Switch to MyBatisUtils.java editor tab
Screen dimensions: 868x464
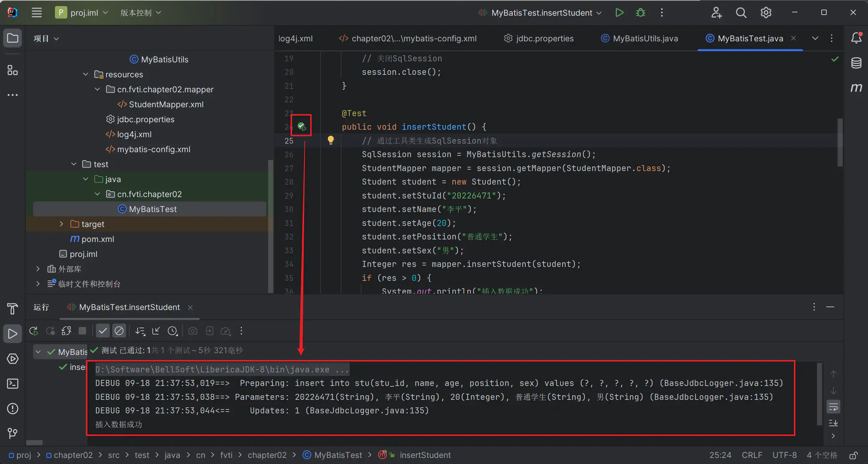click(639, 38)
